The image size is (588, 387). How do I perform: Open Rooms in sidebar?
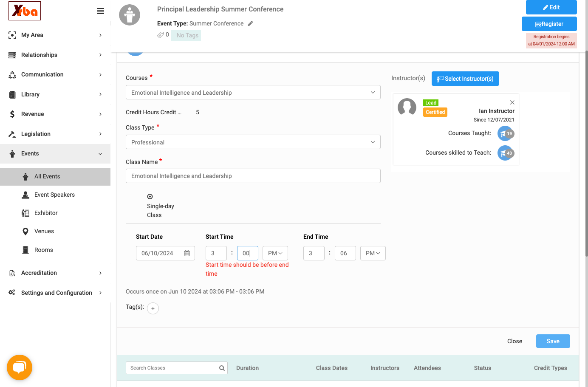55,250
